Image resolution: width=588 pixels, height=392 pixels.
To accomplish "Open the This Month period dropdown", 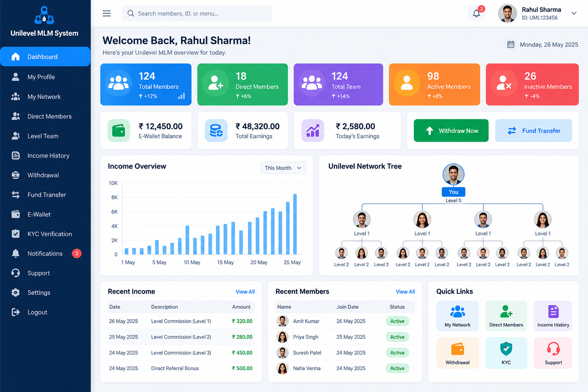I will [283, 168].
